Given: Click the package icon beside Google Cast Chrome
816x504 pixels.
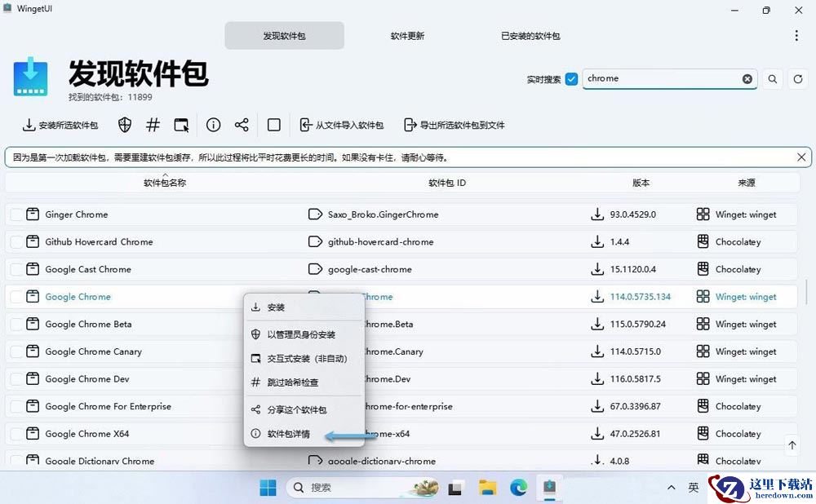Looking at the screenshot, I should pos(33,269).
